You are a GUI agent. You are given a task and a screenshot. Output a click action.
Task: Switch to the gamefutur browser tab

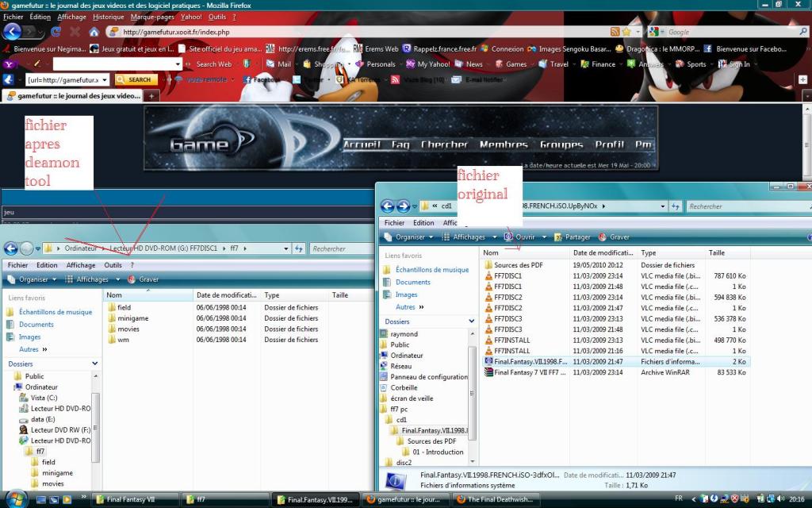pyautogui.click(x=74, y=96)
